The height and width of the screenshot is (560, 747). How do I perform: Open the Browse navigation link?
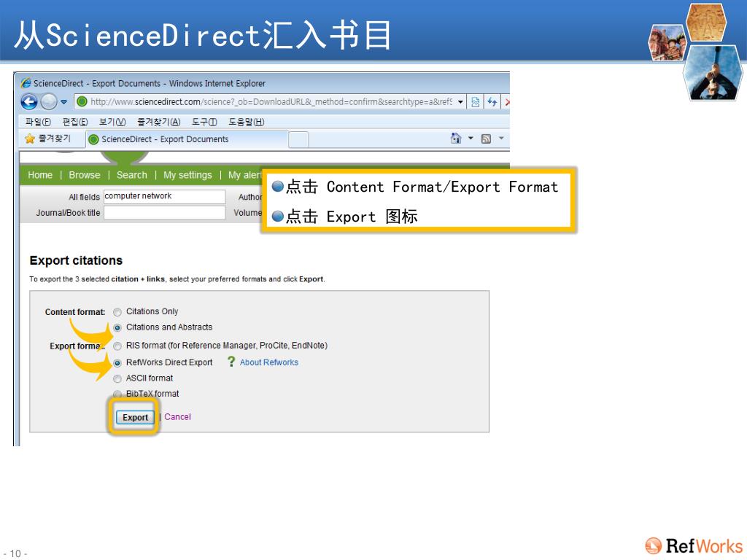[x=85, y=175]
